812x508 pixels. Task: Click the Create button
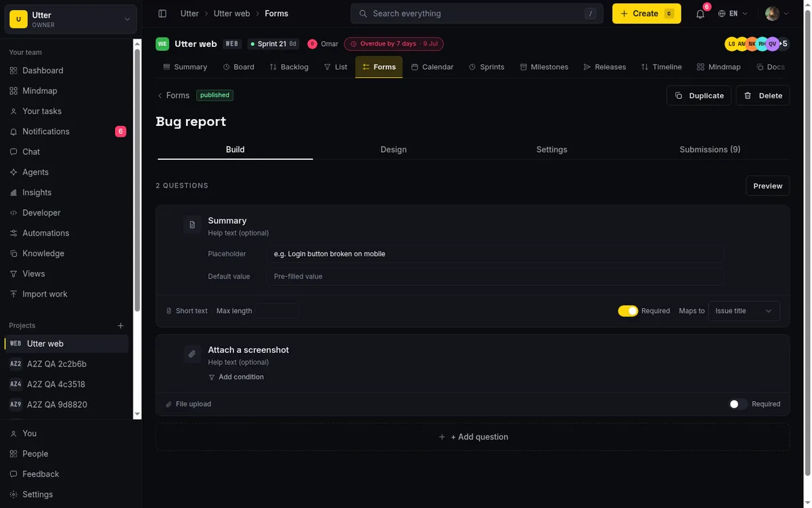[x=646, y=14]
